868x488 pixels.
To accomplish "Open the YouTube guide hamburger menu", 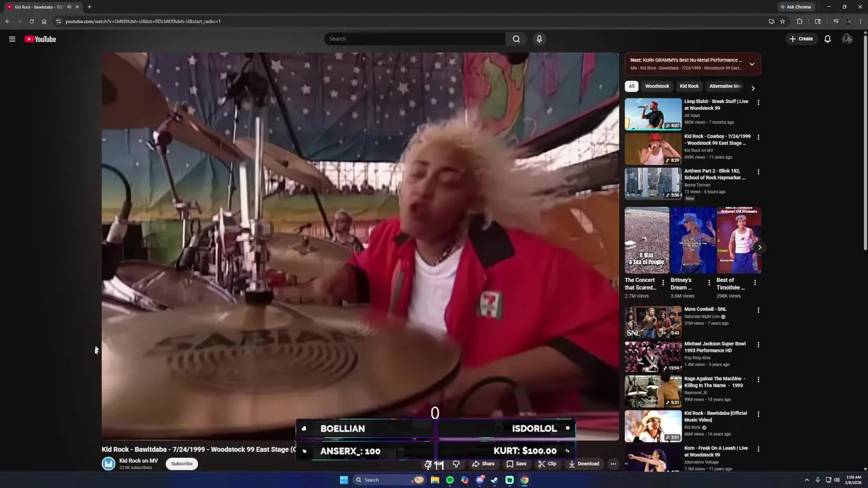I will pos(12,39).
